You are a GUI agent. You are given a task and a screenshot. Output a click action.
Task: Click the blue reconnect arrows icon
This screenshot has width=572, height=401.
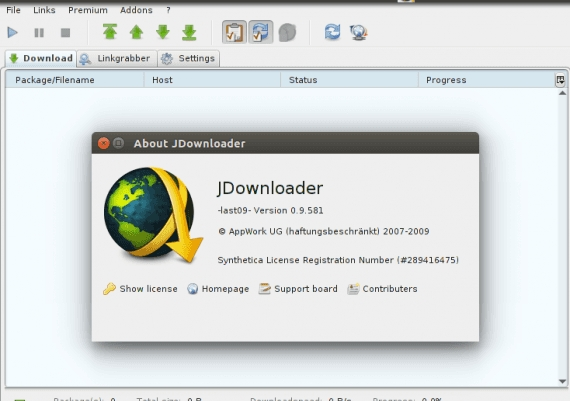pyautogui.click(x=332, y=32)
